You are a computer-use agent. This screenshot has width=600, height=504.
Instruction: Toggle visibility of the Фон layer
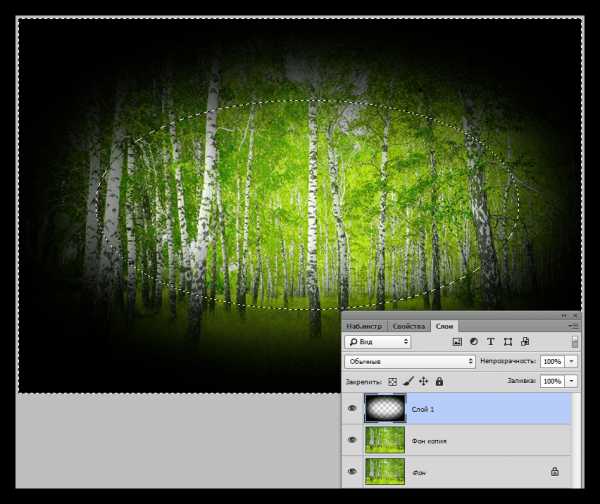tap(352, 470)
